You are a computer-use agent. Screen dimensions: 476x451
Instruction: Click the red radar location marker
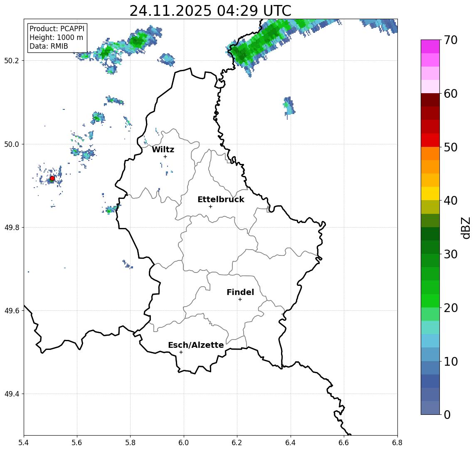click(52, 178)
